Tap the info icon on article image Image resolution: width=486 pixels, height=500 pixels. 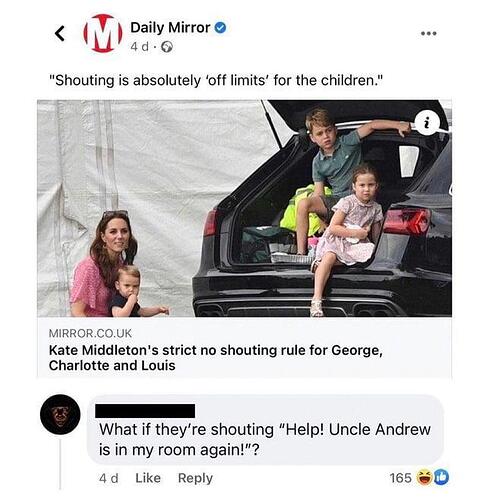427,123
